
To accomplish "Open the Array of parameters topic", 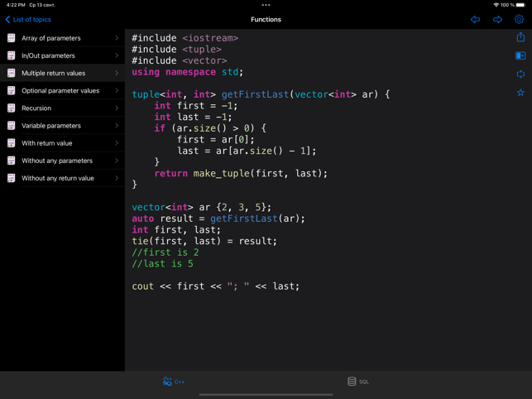I will [62, 38].
